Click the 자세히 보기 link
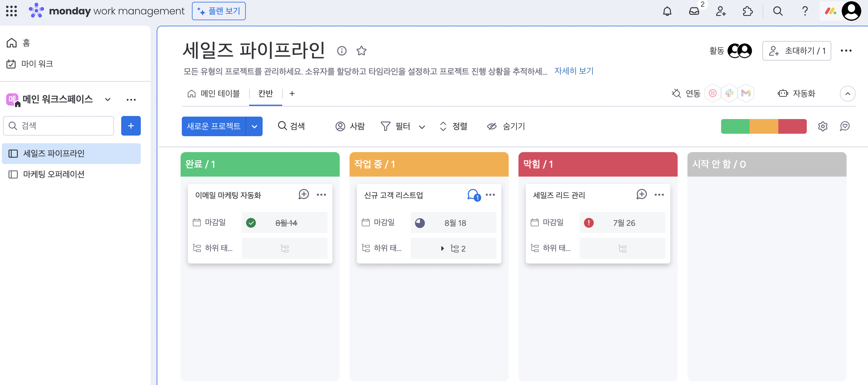Viewport: 868px width, 385px height. [x=574, y=71]
